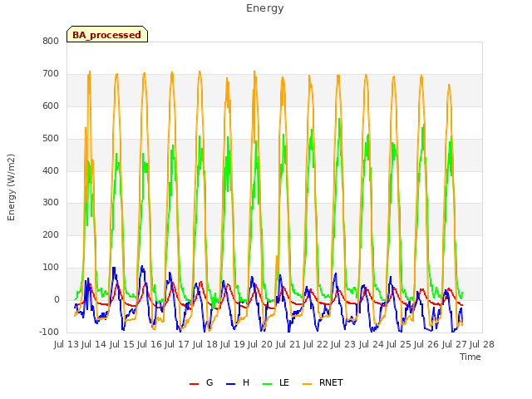
Task: Click the Jul 15 tick label
Action: 122,344
